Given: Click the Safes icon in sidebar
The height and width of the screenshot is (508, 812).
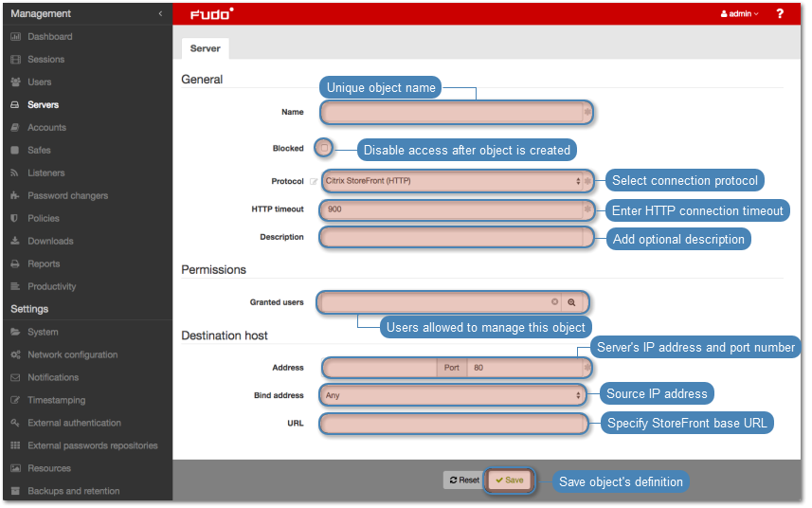Looking at the screenshot, I should tap(15, 150).
